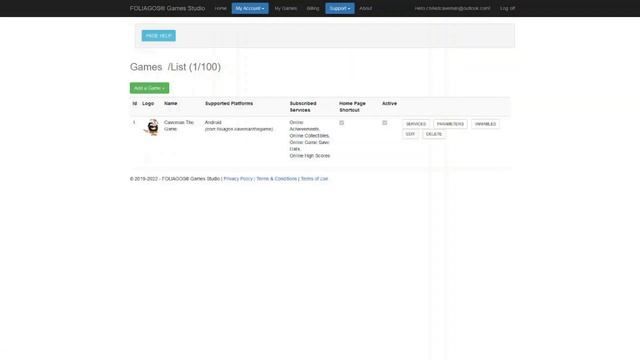Click the Caveman The Game name cell
The height and width of the screenshot is (360, 640).
(179, 126)
